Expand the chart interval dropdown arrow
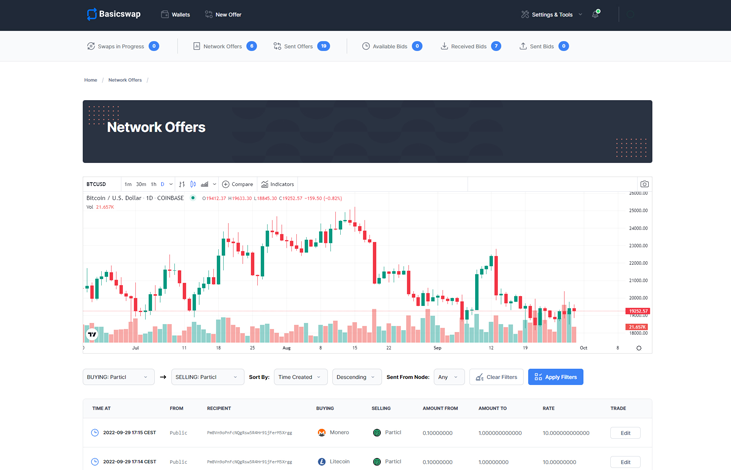Image resolution: width=731 pixels, height=470 pixels. pos(171,184)
